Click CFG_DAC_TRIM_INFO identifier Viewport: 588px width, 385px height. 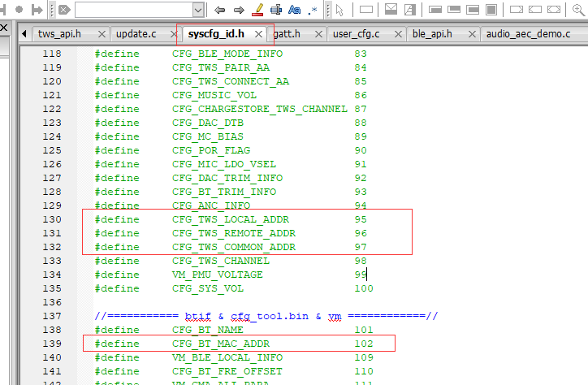227,178
